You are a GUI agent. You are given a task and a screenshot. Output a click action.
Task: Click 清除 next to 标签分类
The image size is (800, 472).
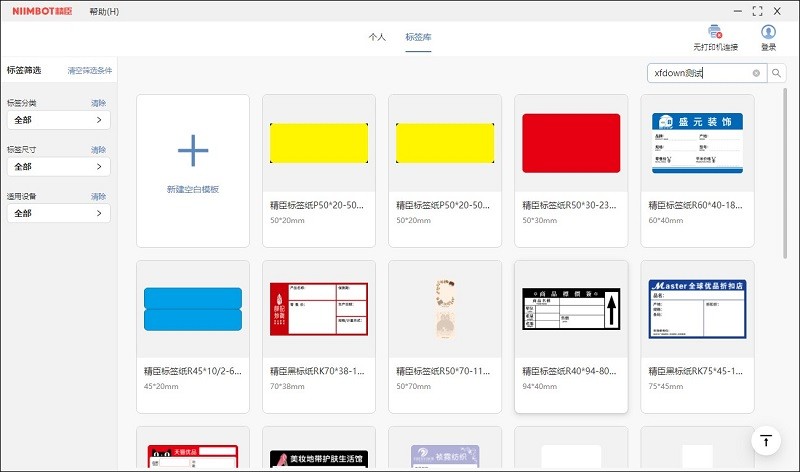point(98,103)
